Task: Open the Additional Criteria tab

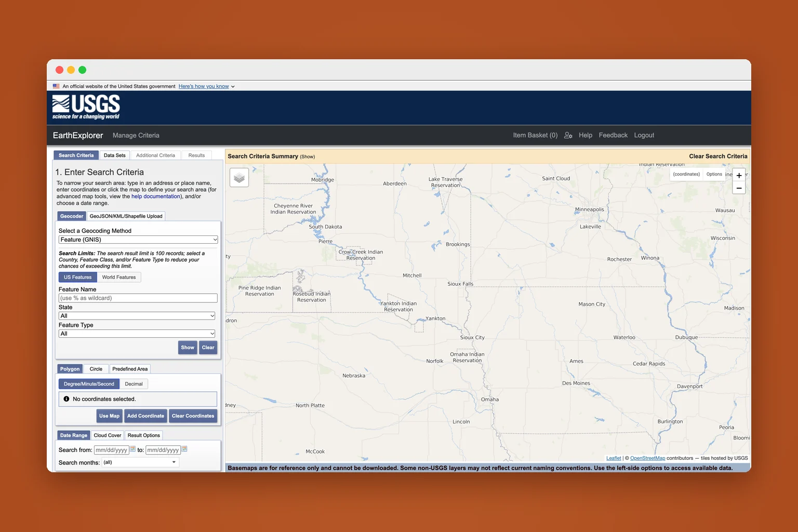Action: coord(155,155)
